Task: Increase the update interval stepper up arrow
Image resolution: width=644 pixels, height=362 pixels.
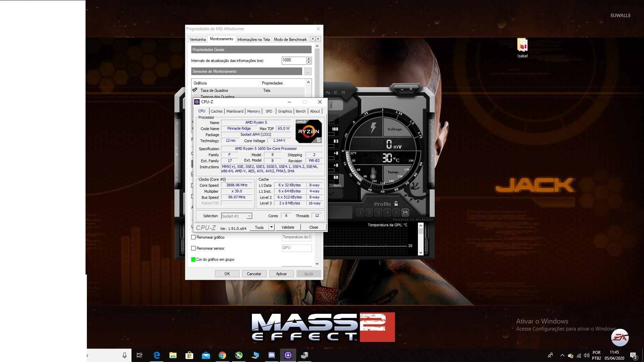Action: (309, 59)
